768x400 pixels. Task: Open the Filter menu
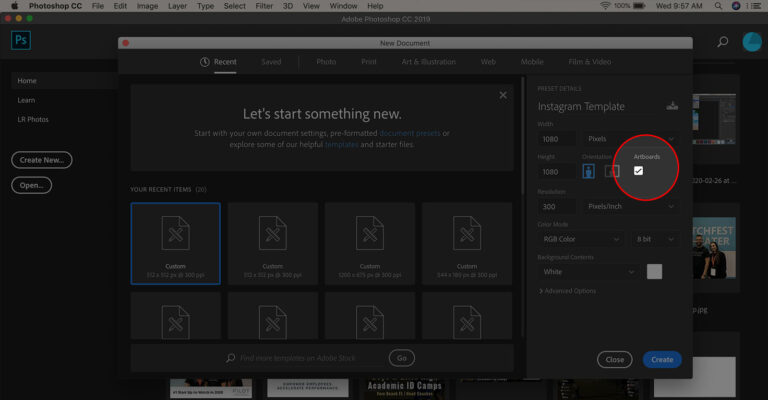[264, 6]
